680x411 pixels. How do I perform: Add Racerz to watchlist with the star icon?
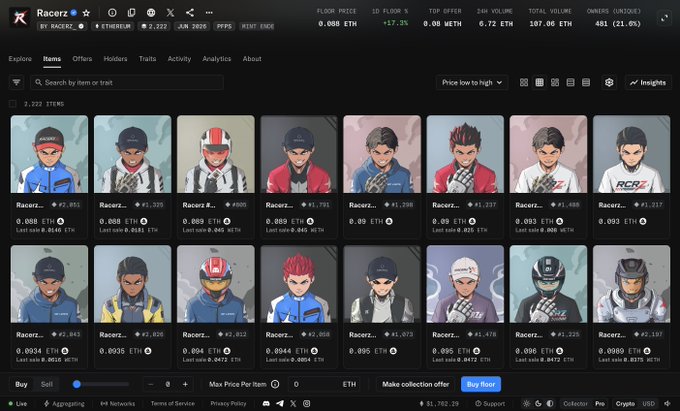click(x=86, y=13)
